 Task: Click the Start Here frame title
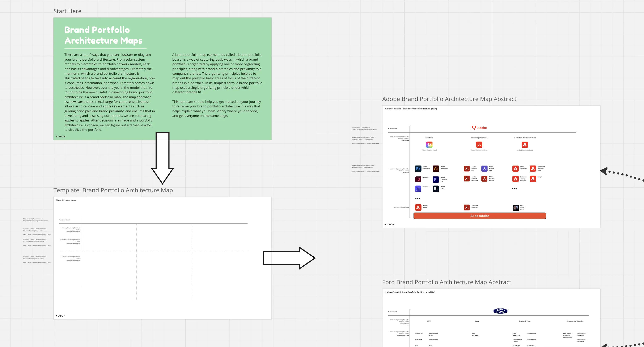point(67,11)
